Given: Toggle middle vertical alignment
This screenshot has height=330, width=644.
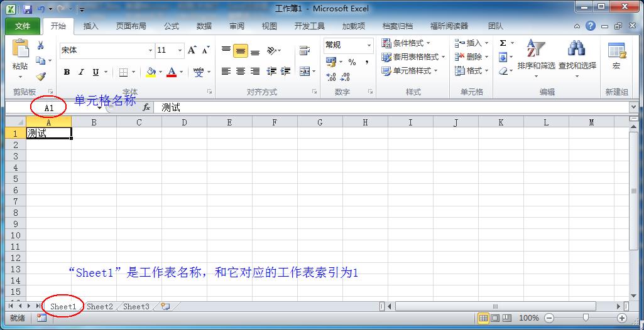Looking at the screenshot, I should click(241, 51).
